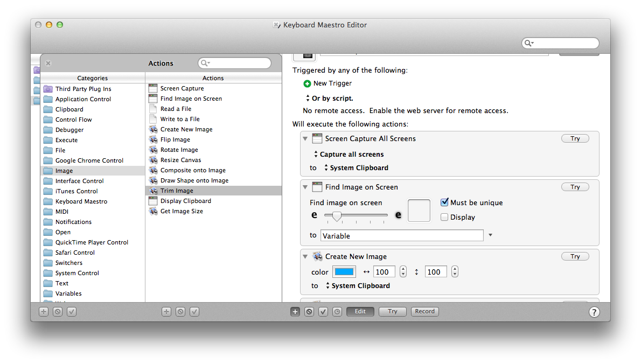The width and height of the screenshot is (641, 364).
Task: Select the Interface Control category
Action: coord(79,181)
